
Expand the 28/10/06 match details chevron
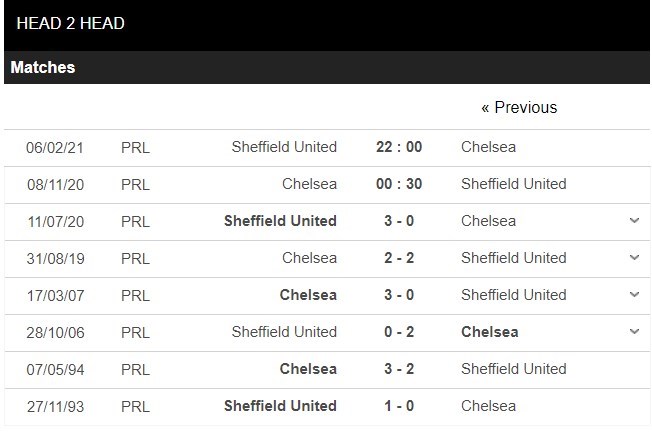tap(634, 332)
